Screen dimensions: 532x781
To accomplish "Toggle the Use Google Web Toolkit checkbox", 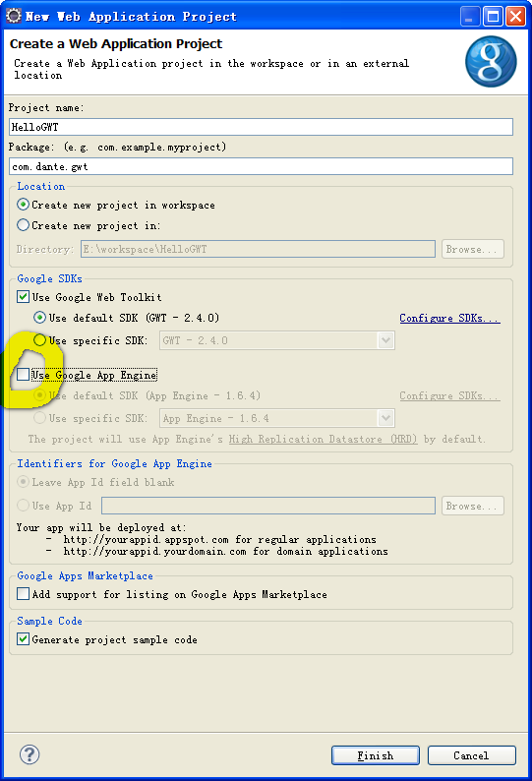I will [23, 297].
